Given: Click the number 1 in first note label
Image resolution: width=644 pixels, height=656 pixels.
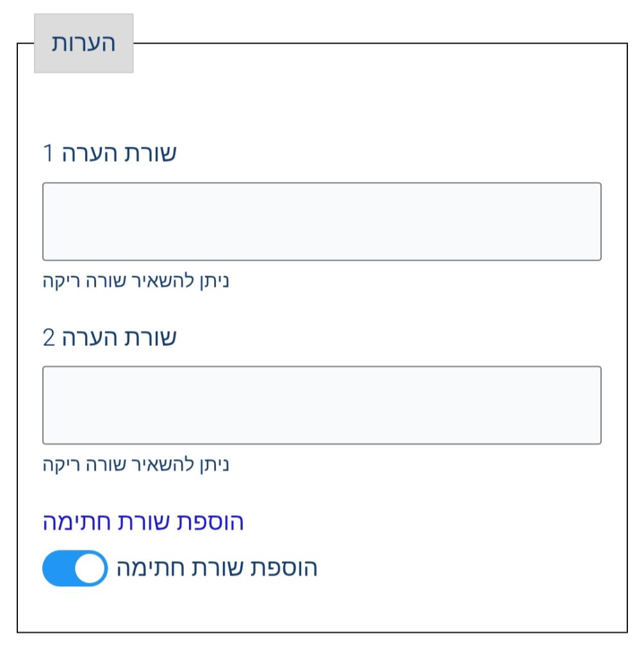Looking at the screenshot, I should pos(49,154).
